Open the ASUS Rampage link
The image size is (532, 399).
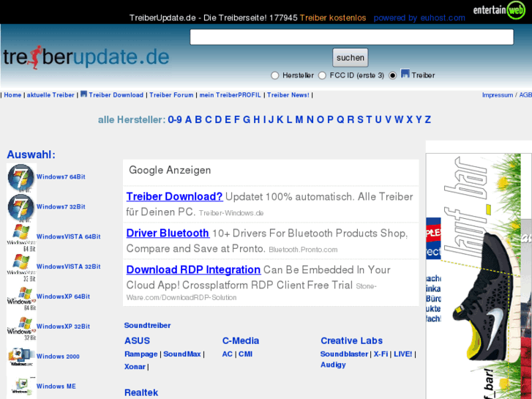141,354
